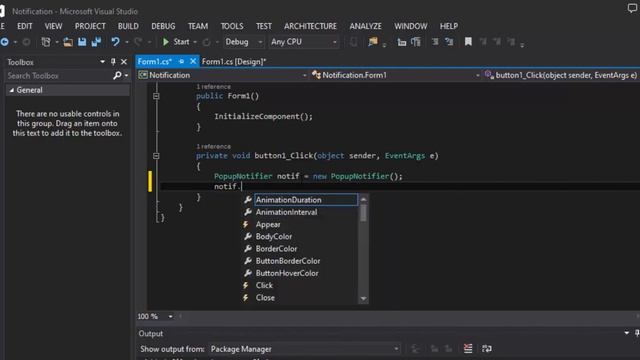Viewport: 640px width, 360px height.
Task: Close the Form1.cs tab
Action: 193,61
